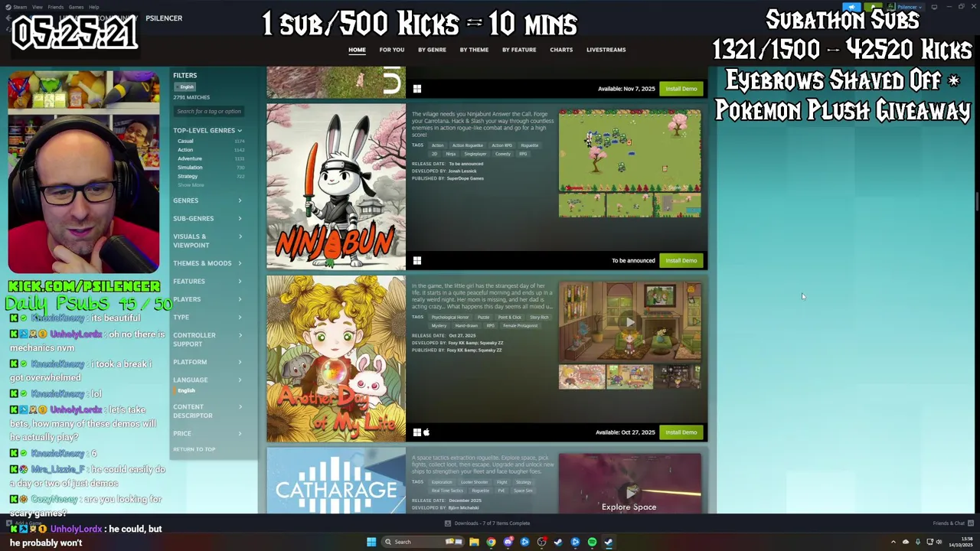
Task: Open the Livestreams tab
Action: [606, 50]
